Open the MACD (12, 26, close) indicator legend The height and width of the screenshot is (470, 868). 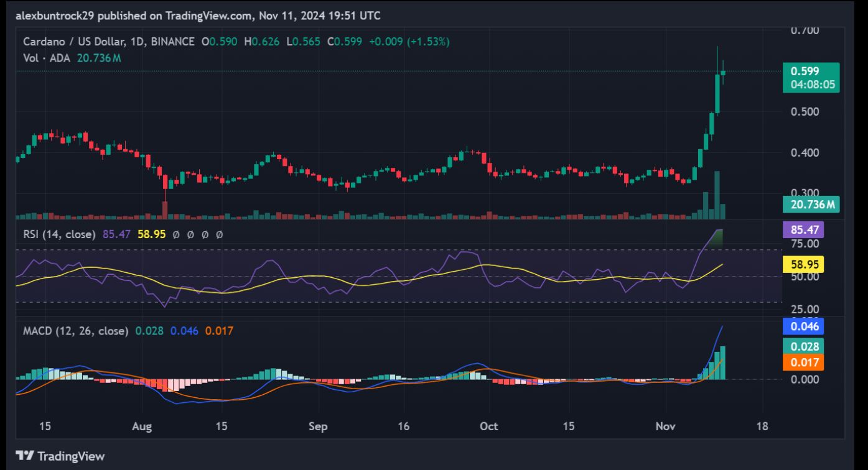[x=75, y=331]
